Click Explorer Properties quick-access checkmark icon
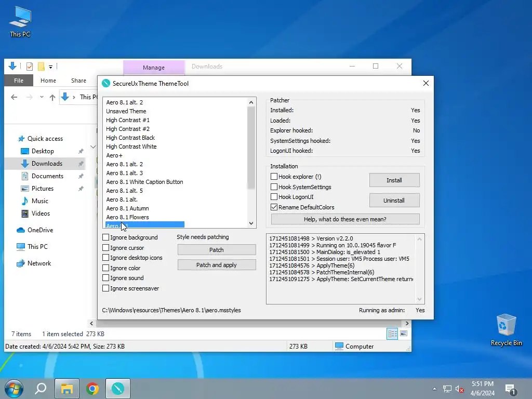 (30, 66)
